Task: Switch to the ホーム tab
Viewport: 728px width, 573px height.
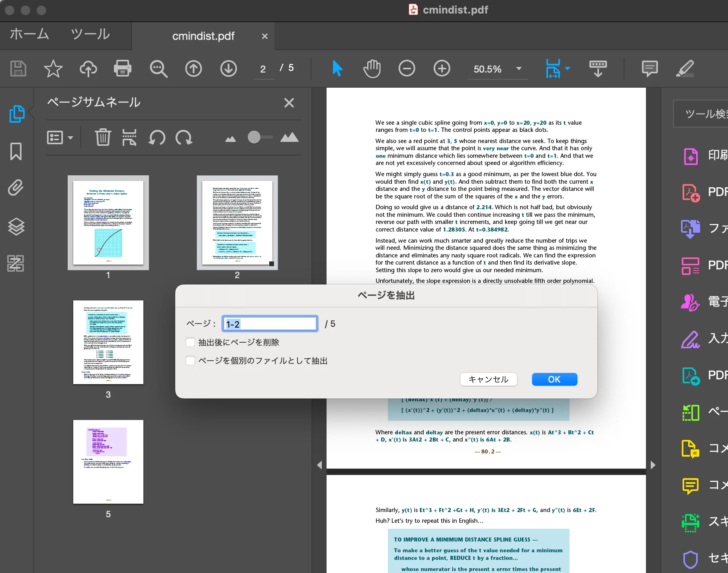Action: click(29, 34)
